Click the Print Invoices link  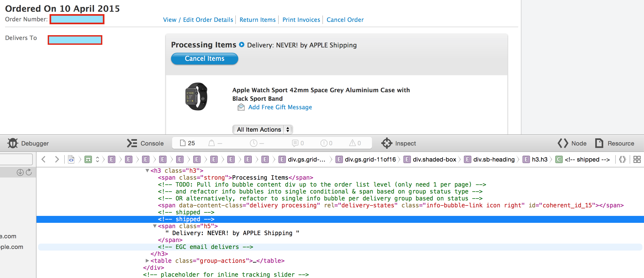pyautogui.click(x=301, y=20)
